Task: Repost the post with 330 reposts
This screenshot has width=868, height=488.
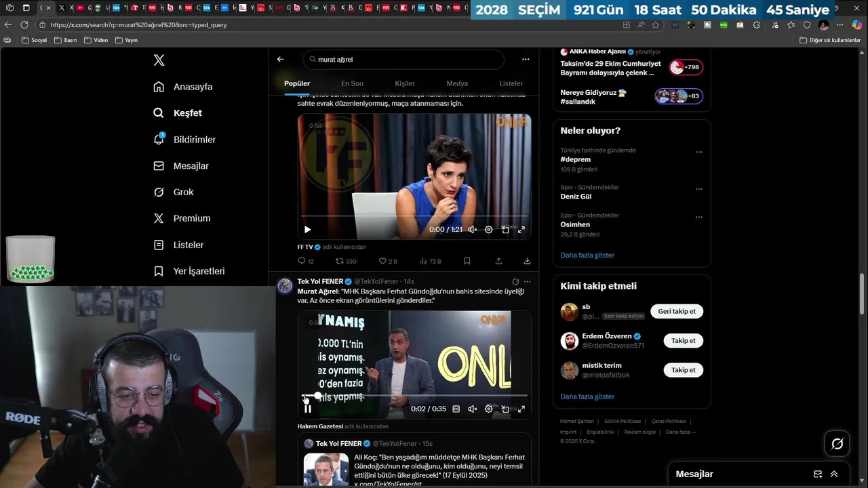Action: (346, 261)
